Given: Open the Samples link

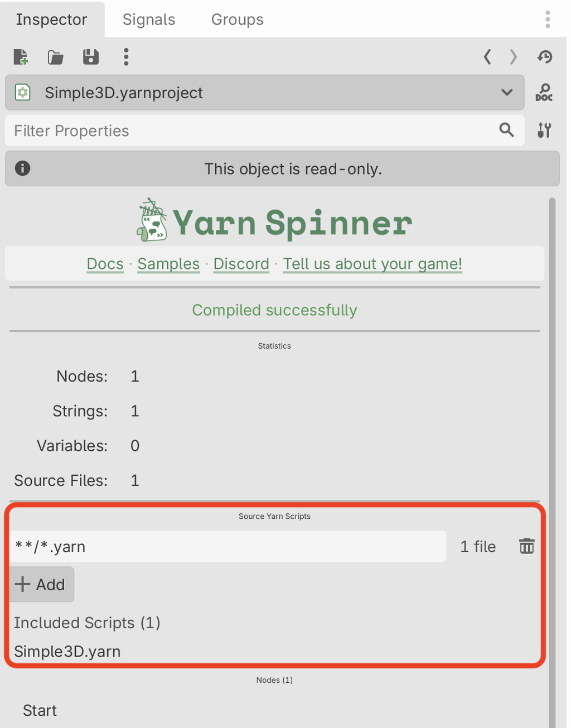Looking at the screenshot, I should coord(168,264).
